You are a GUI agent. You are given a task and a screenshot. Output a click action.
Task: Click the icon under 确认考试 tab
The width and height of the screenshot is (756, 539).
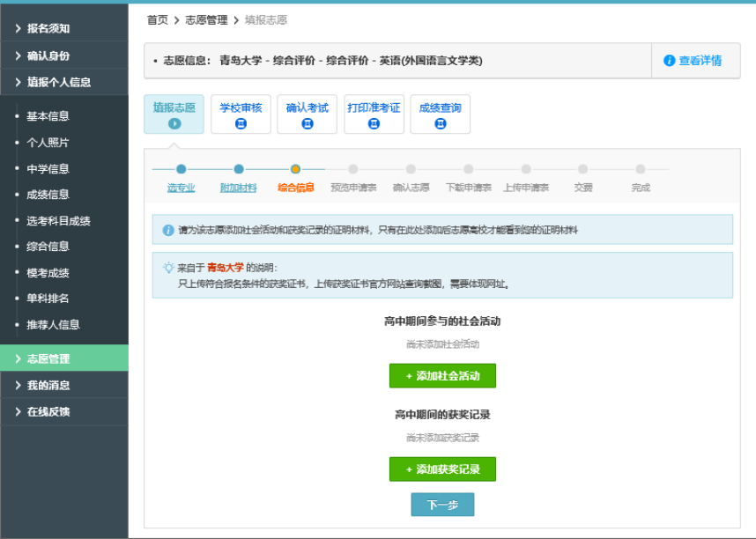[307, 124]
